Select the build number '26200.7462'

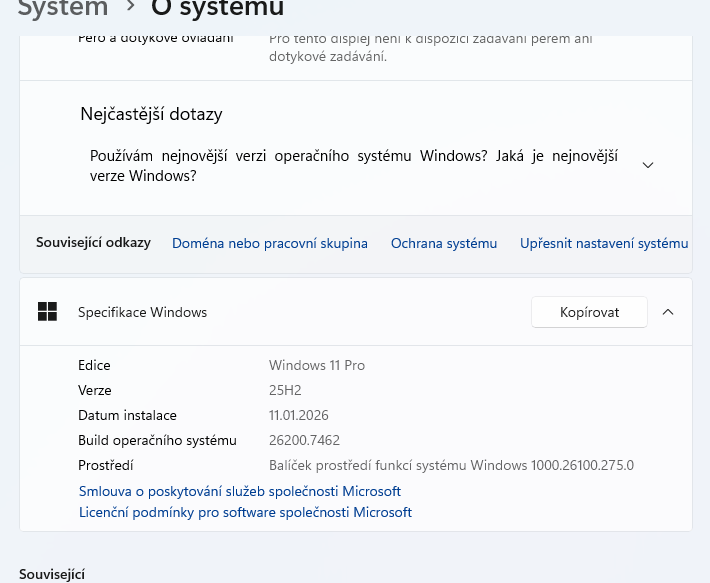tap(304, 440)
